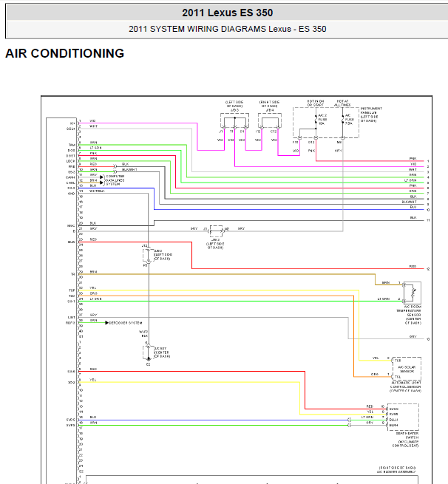448x484 pixels.
Task: Click the 'LOCK' terminal label
Action: (71, 161)
